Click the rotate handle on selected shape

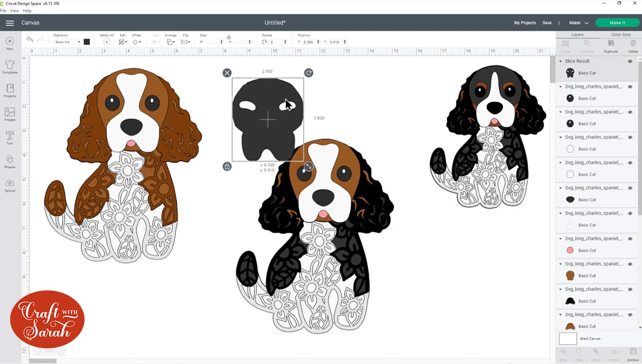tap(308, 73)
